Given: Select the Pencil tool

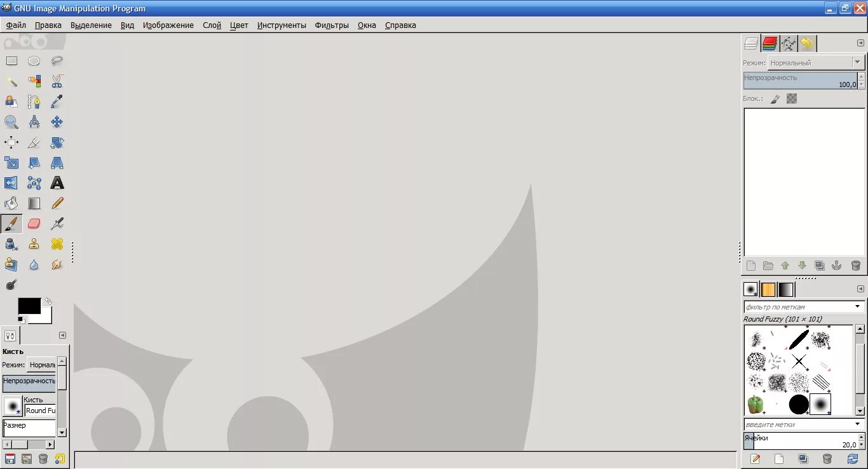Looking at the screenshot, I should point(57,203).
